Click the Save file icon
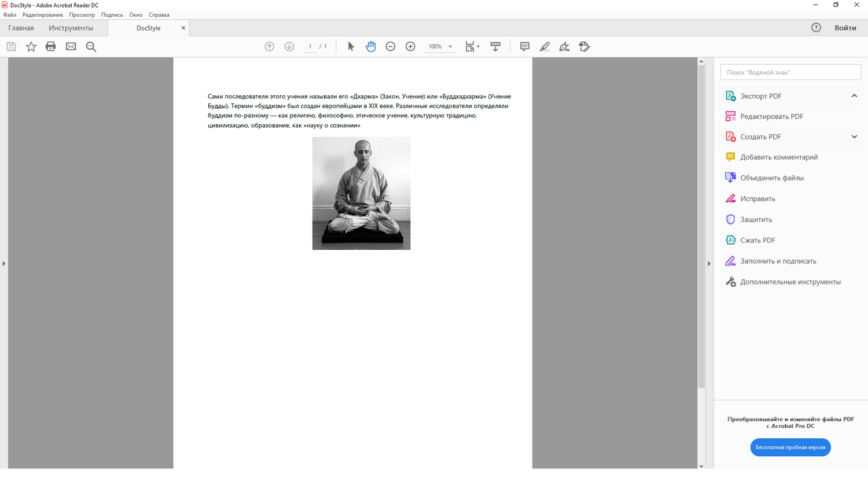Image resolution: width=868 pixels, height=488 pixels. [x=11, y=47]
